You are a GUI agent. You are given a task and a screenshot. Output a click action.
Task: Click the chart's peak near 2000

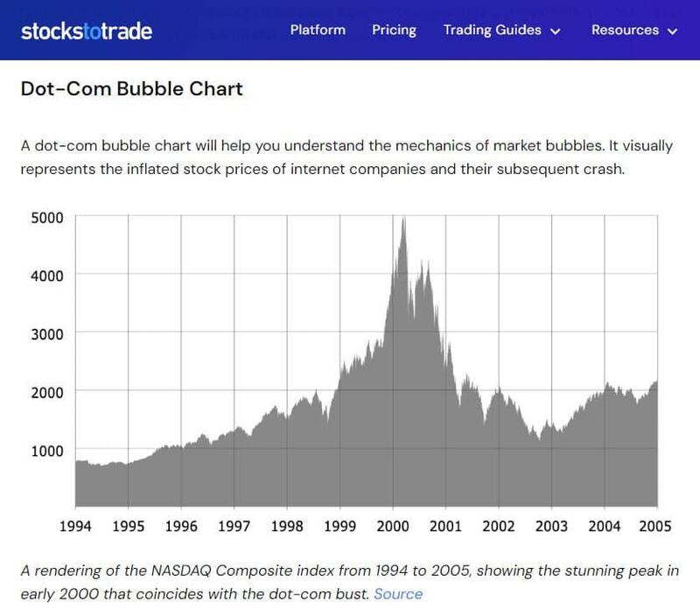[403, 220]
